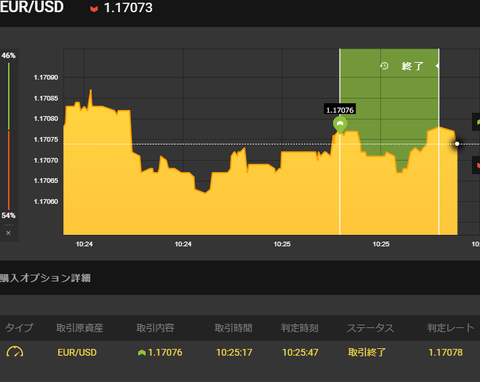Click judgment time 10:25:47

click(300, 353)
